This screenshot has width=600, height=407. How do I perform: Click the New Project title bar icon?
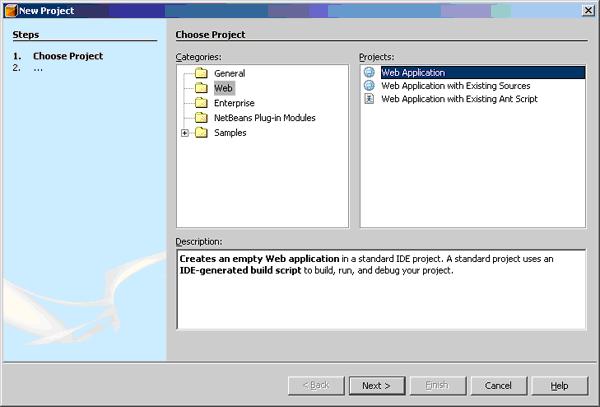point(10,10)
